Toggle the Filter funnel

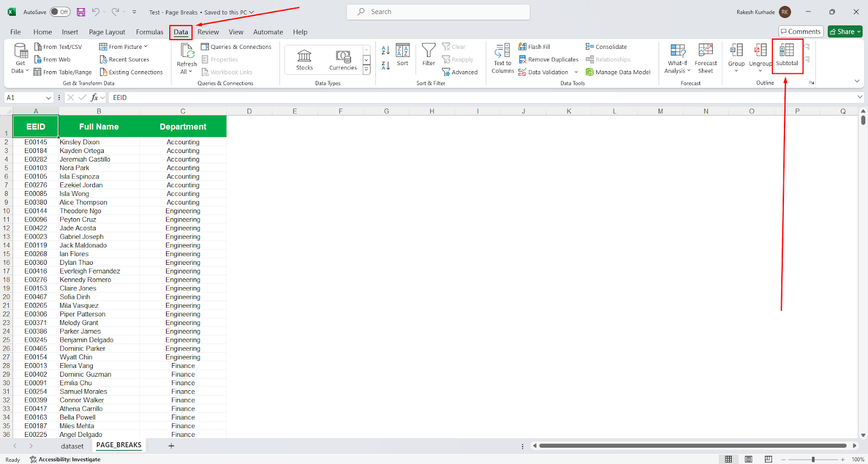[429, 55]
